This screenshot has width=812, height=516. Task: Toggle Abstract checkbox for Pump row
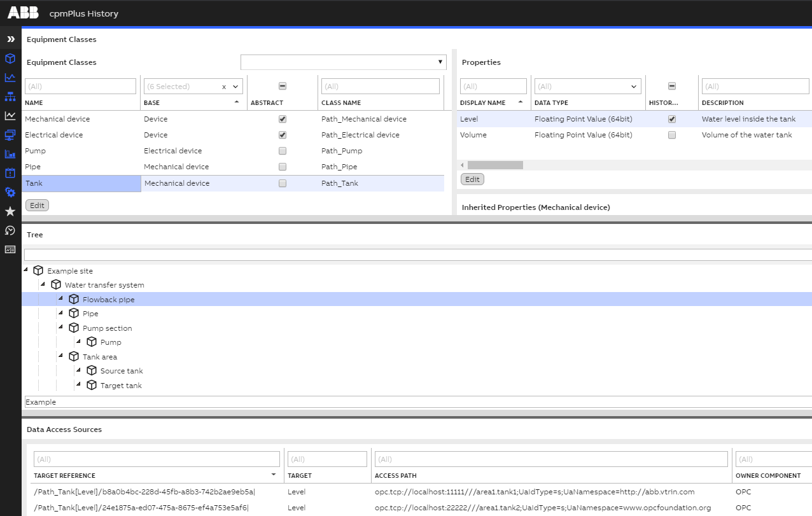pyautogui.click(x=283, y=151)
